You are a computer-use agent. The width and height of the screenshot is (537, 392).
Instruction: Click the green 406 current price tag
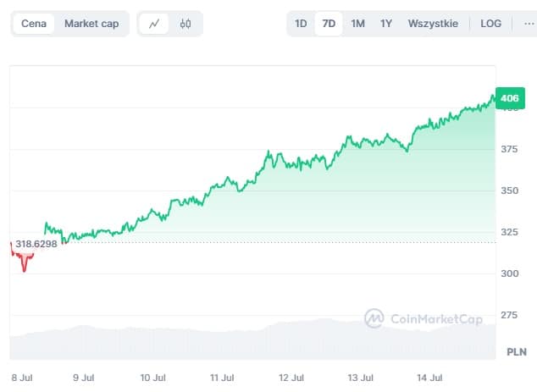(510, 99)
